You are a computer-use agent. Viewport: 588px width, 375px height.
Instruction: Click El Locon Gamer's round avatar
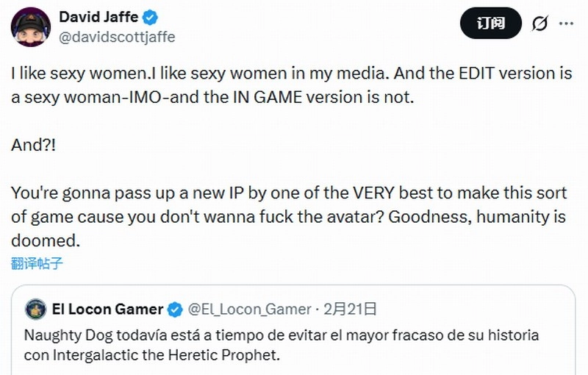point(36,309)
